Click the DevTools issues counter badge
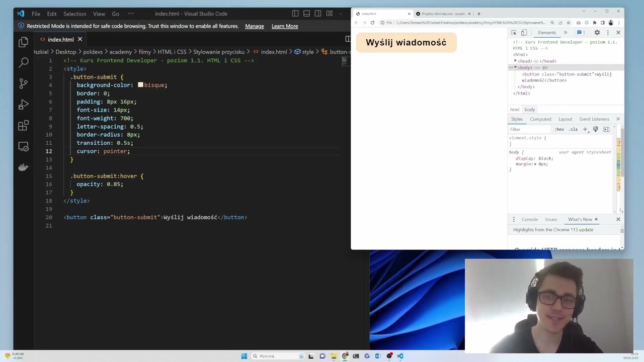Image resolution: width=644 pixels, height=362 pixels. tap(581, 33)
